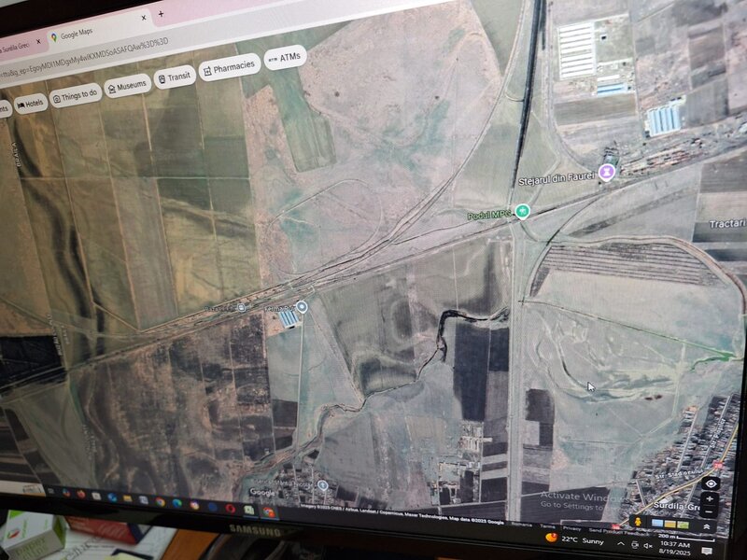747x560 pixels.
Task: Show ATMs on the map
Action: click(285, 58)
